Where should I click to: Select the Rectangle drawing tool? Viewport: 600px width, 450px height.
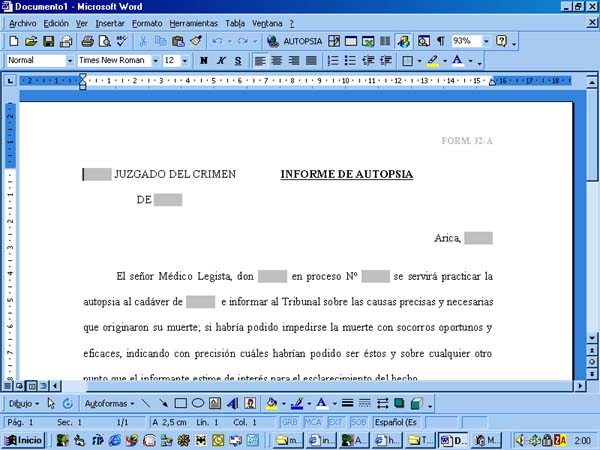point(181,403)
